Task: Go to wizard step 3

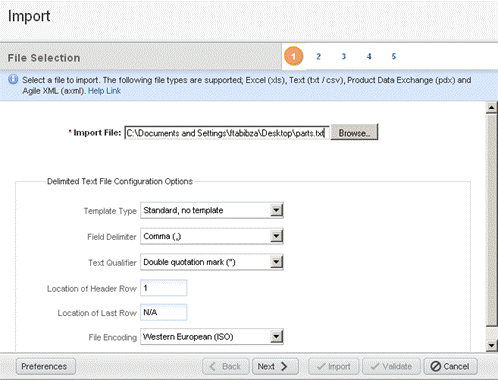Action: [343, 56]
